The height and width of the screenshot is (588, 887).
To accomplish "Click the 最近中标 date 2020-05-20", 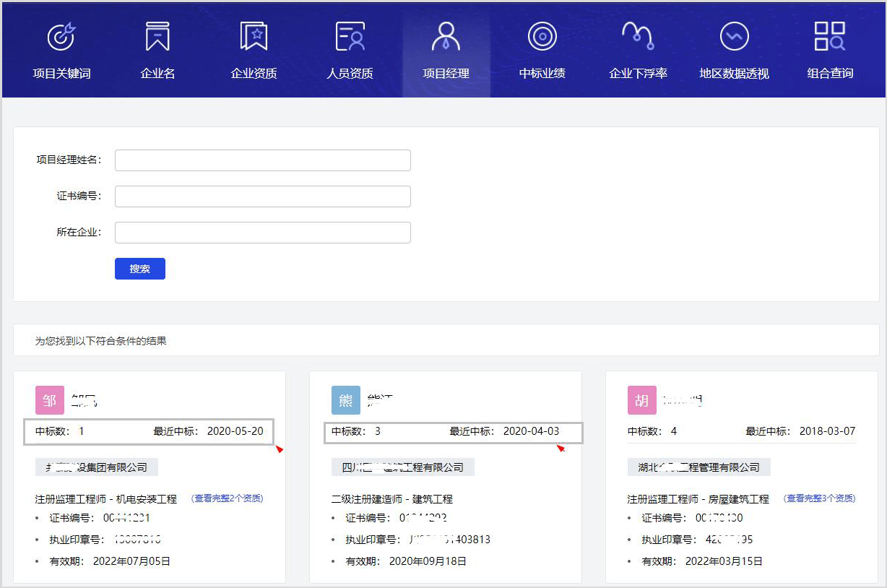I will 235,431.
